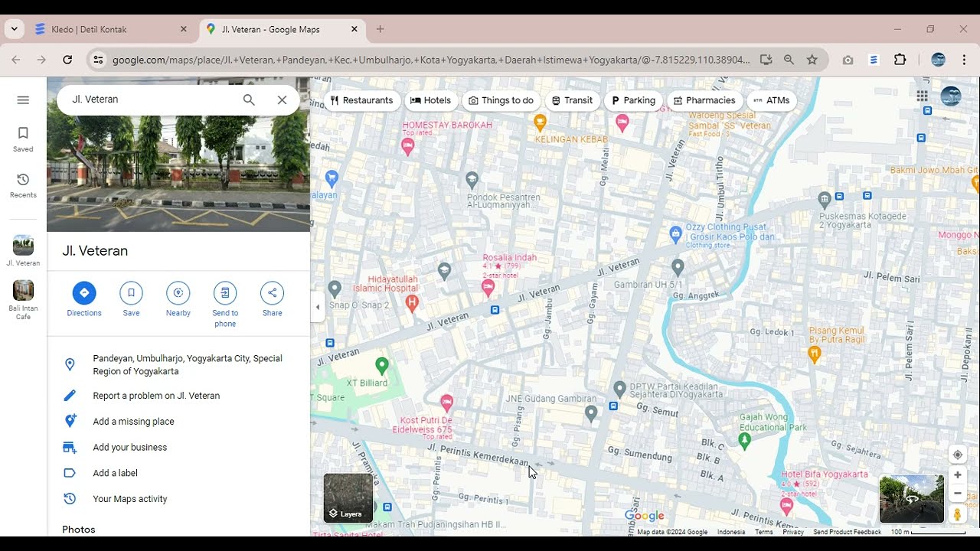
Task: Filter map by ATMs
Action: pos(772,100)
